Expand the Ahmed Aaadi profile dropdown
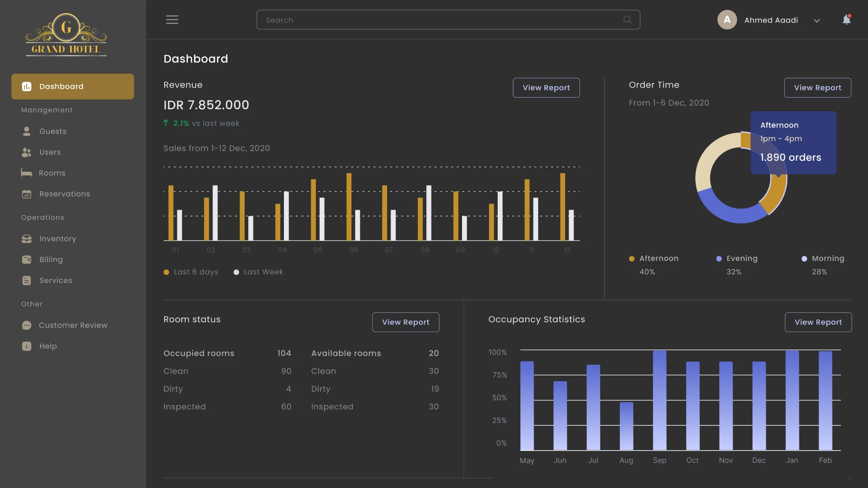This screenshot has width=868, height=488. [x=817, y=20]
